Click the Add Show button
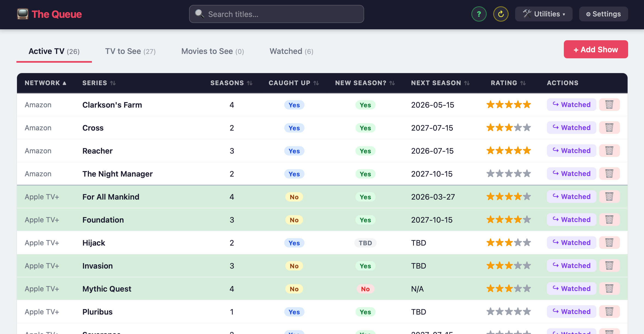 tap(596, 49)
